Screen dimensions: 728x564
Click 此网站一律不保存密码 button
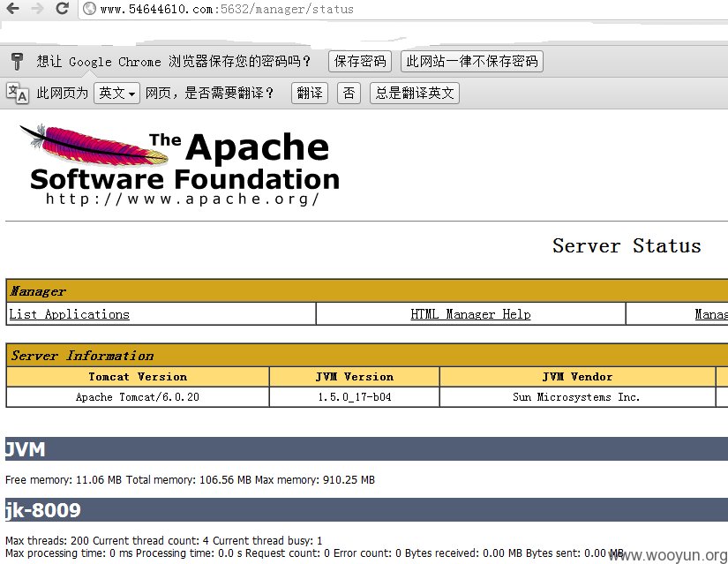[x=472, y=61]
